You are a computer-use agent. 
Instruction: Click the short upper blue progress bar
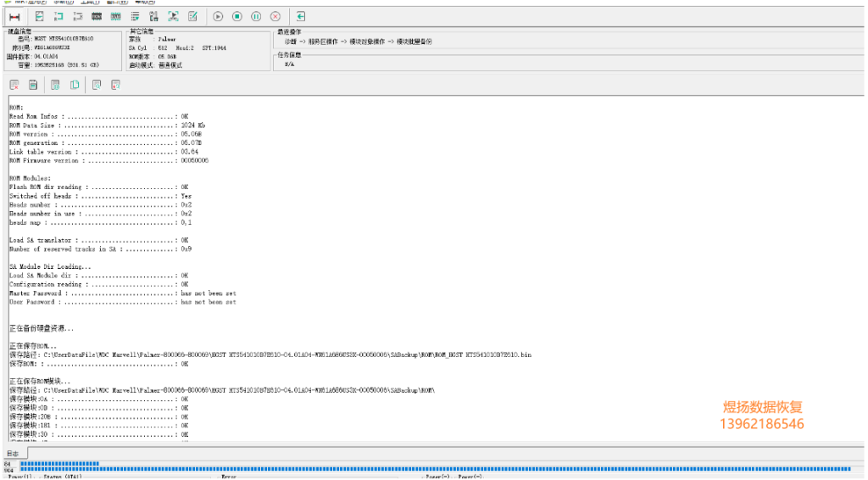tap(60, 463)
